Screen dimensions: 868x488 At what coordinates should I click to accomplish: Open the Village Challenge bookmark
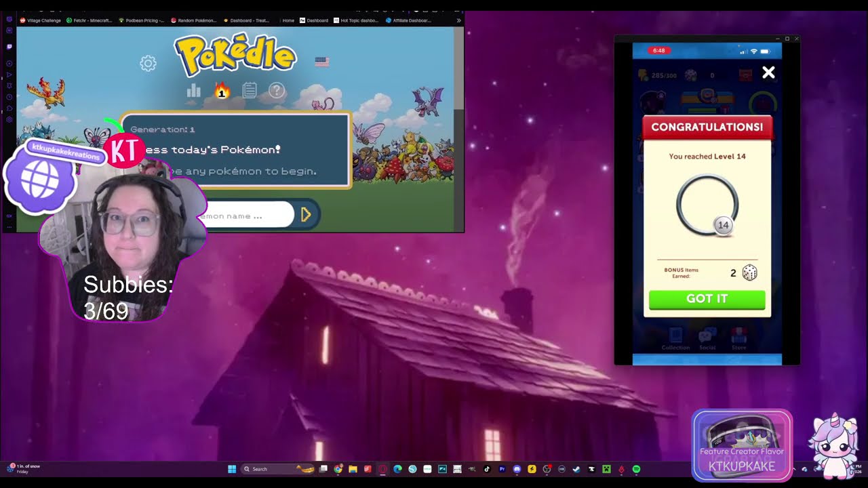tap(41, 20)
